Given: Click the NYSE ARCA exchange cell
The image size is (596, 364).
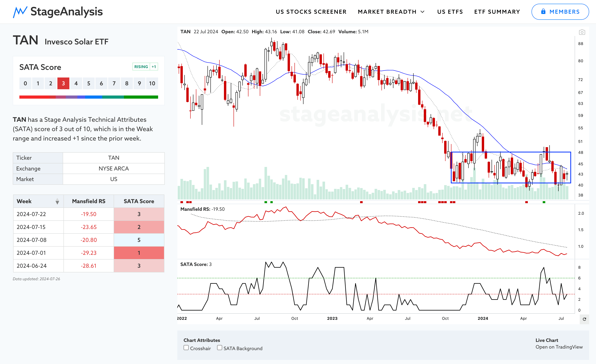Looking at the screenshot, I should coord(114,168).
